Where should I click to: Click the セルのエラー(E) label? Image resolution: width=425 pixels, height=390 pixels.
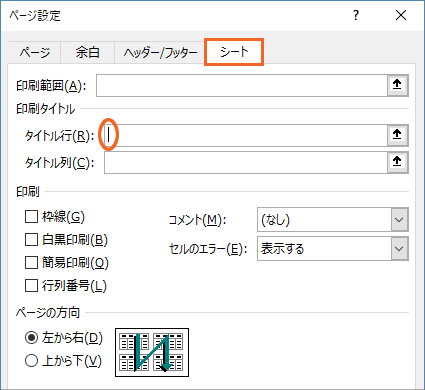tap(208, 249)
